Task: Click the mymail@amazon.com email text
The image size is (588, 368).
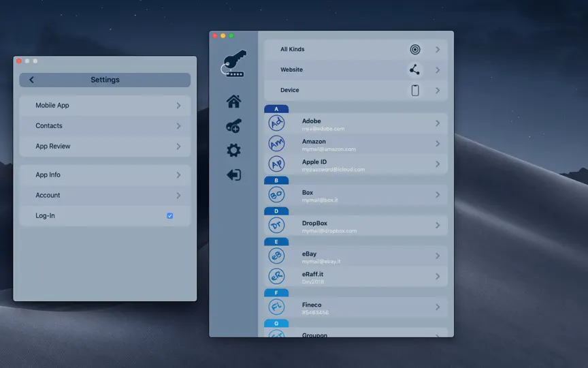Action: [x=329, y=149]
